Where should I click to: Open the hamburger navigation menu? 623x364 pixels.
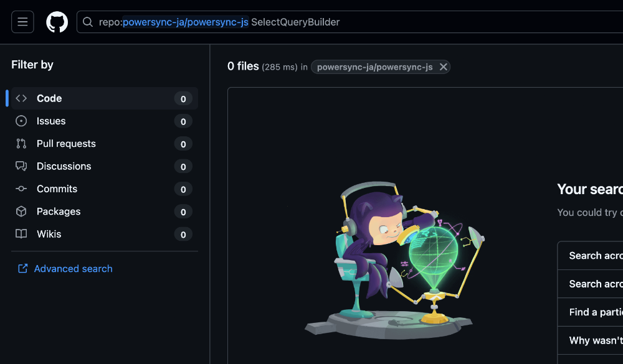point(22,22)
